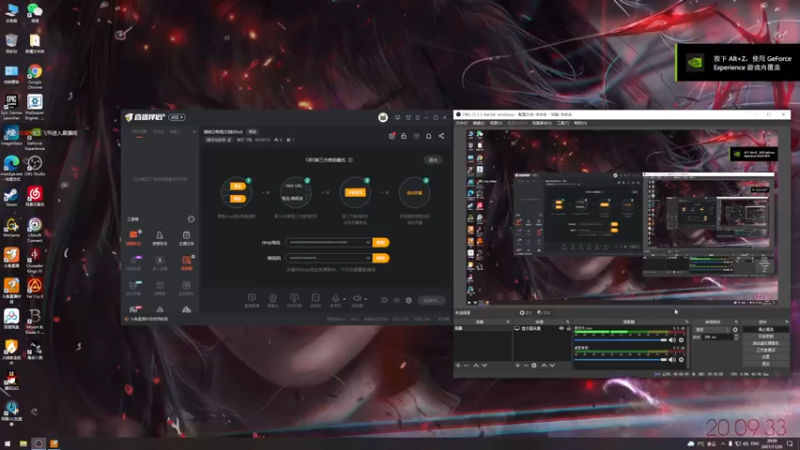Image resolution: width=800 pixels, height=450 pixels.
Task: Open the hamburger menu in streaming app title bar
Action: pos(417,117)
